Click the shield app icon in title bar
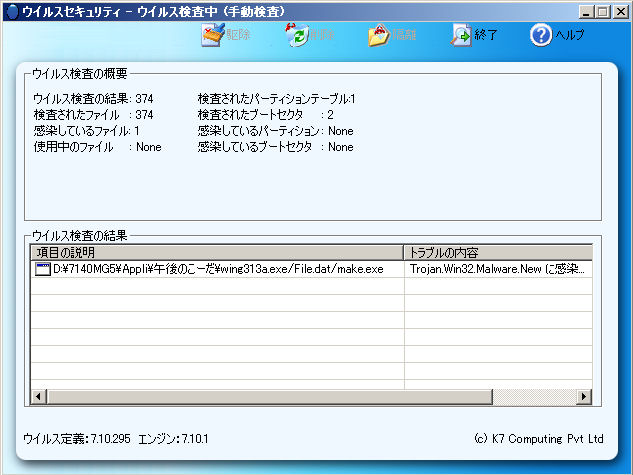 [x=10, y=11]
